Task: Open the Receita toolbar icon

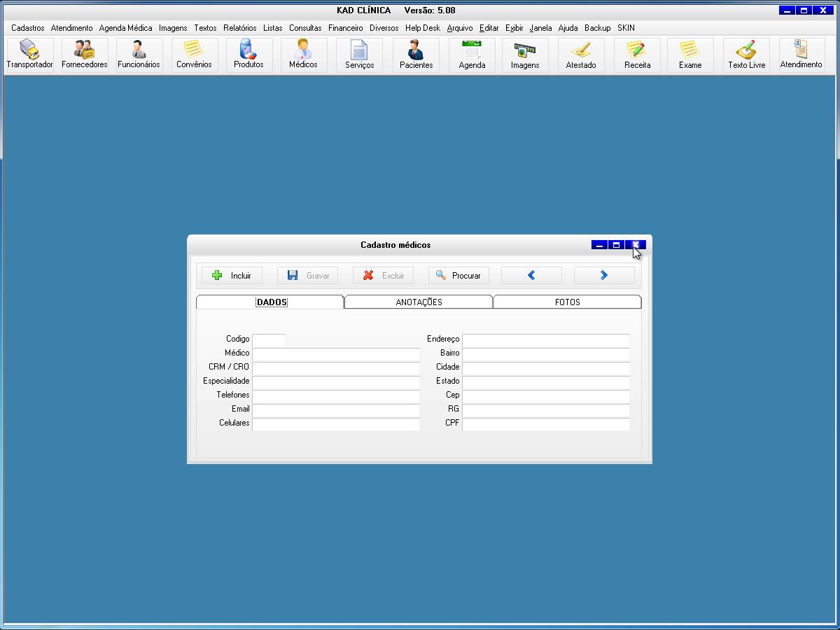Action: [637, 55]
